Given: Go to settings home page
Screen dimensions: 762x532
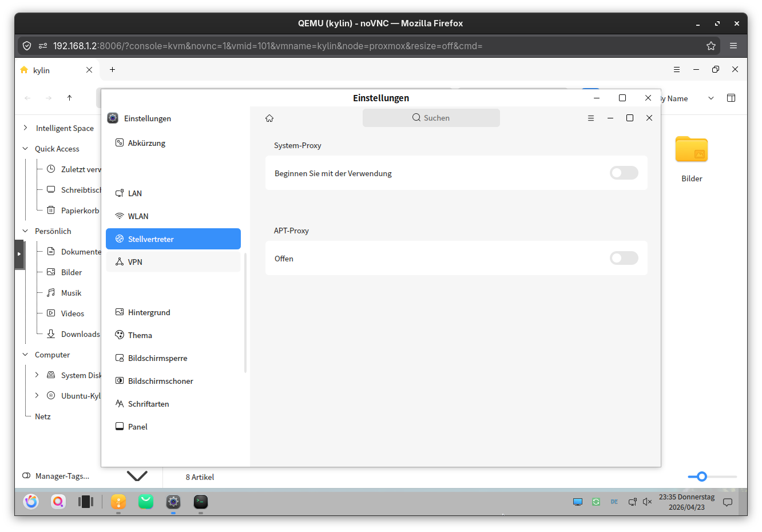Looking at the screenshot, I should click(269, 118).
